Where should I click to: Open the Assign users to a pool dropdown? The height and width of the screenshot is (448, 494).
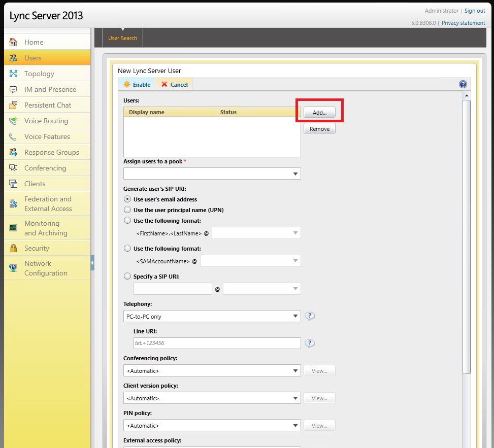212,174
